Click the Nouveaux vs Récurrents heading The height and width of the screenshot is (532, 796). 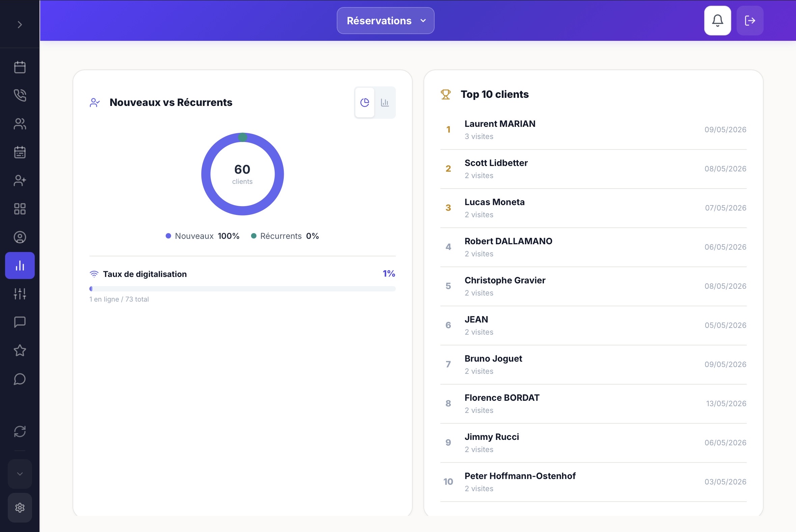pyautogui.click(x=171, y=103)
